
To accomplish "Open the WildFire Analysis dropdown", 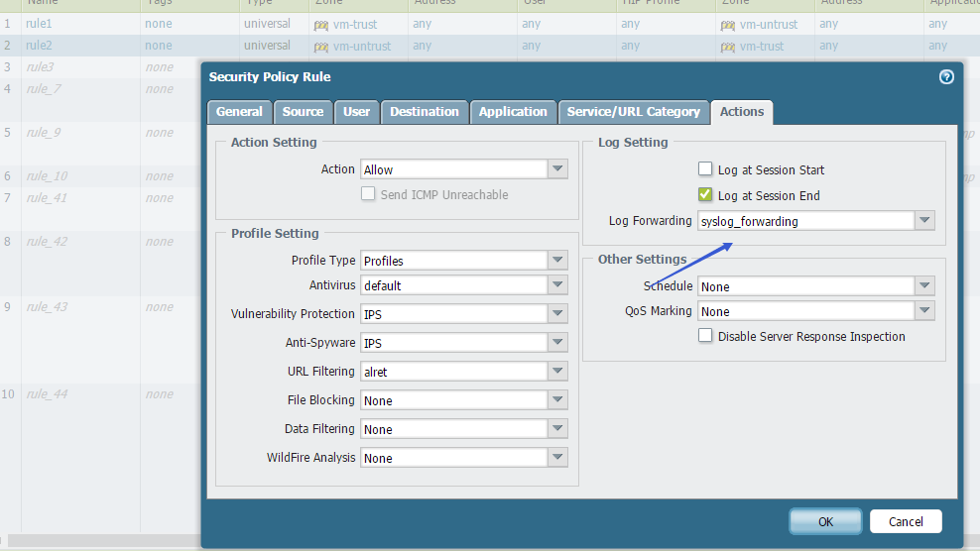I will (x=558, y=458).
